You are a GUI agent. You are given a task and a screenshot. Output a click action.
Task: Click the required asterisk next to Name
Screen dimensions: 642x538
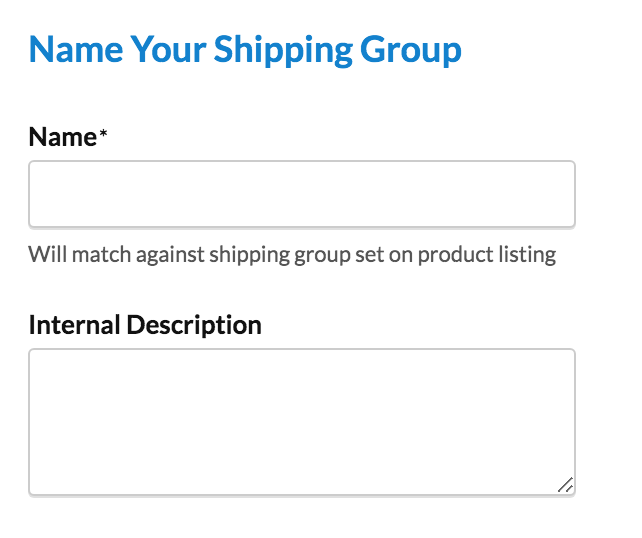pos(102,137)
